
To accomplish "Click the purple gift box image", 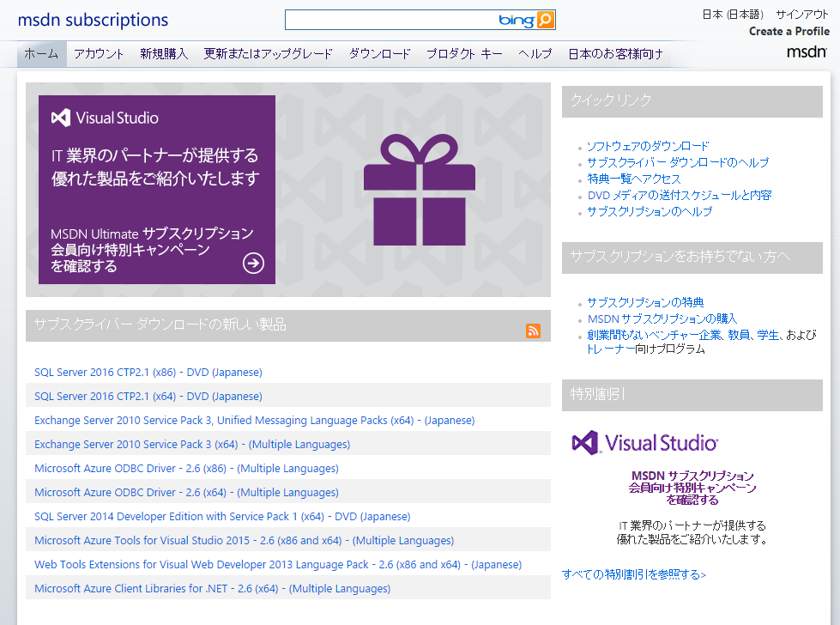I will 420,190.
